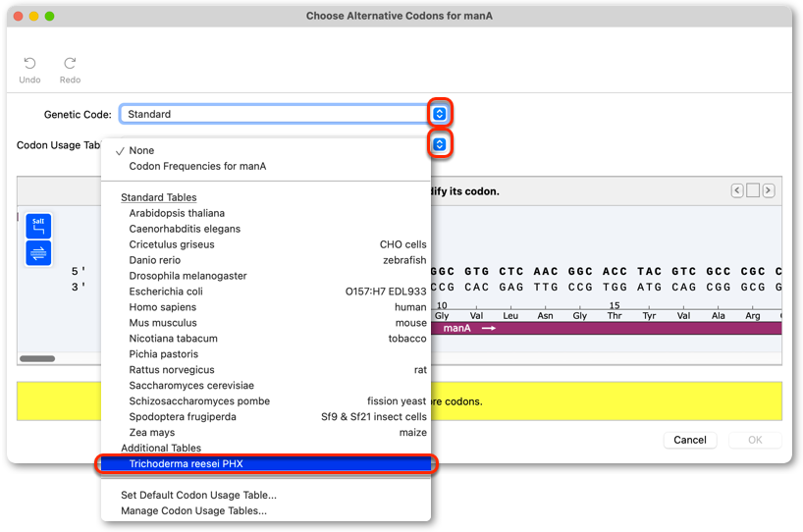
Task: Select Nicotiana tabacum tobacco table
Action: coord(266,339)
